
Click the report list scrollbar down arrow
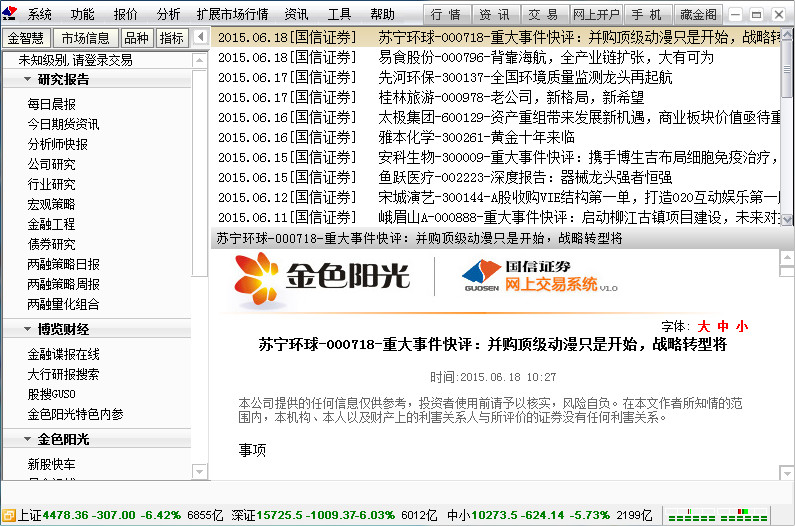(x=787, y=220)
